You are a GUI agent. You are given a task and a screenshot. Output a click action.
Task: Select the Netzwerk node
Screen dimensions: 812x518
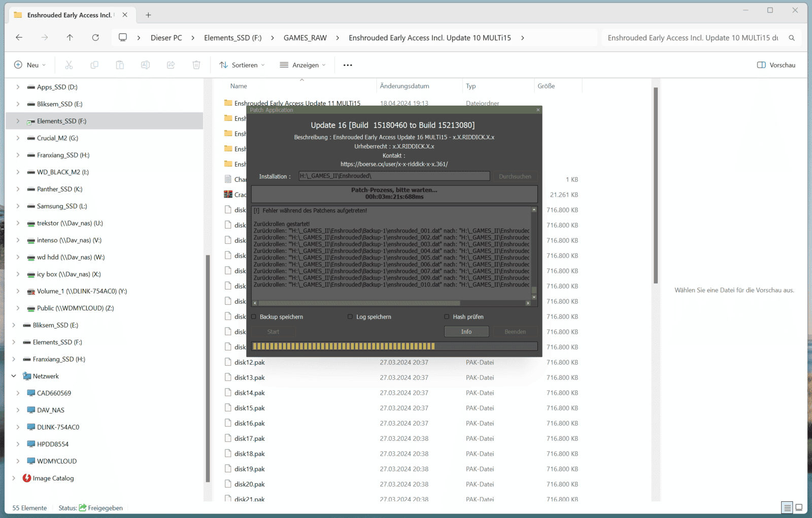click(46, 376)
